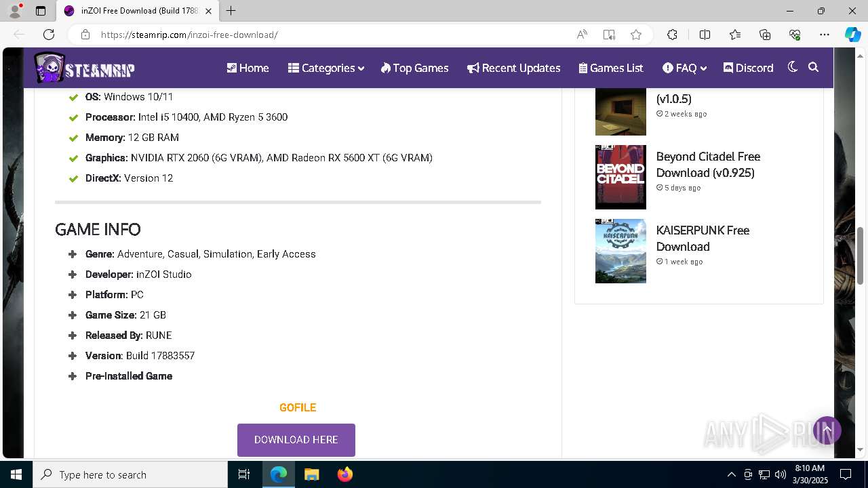Open the site search icon
Screen dimensions: 868x488
pyautogui.click(x=814, y=67)
